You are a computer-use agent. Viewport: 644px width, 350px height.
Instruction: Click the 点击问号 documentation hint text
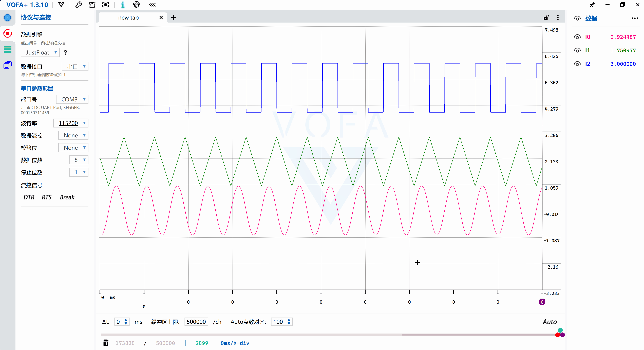tap(43, 43)
